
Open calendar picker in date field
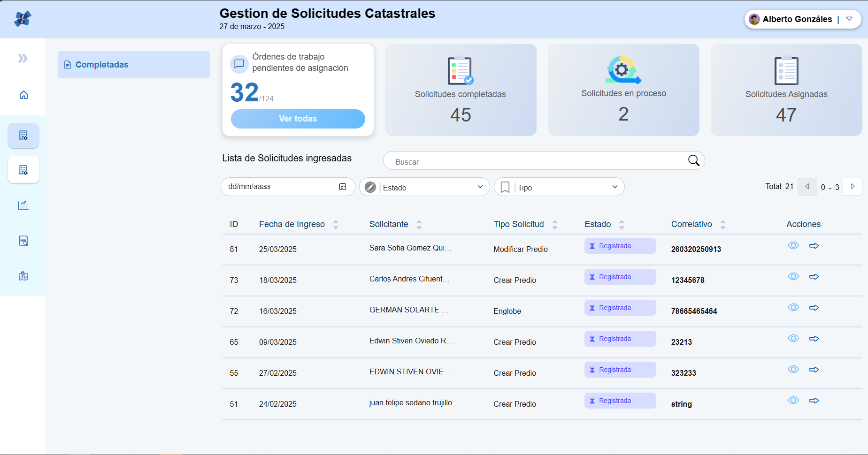(x=343, y=187)
